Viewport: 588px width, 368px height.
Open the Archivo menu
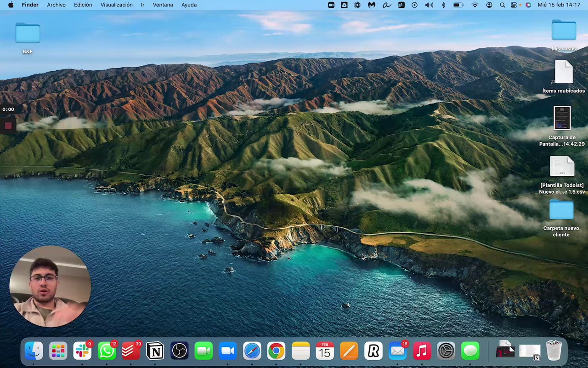[56, 5]
